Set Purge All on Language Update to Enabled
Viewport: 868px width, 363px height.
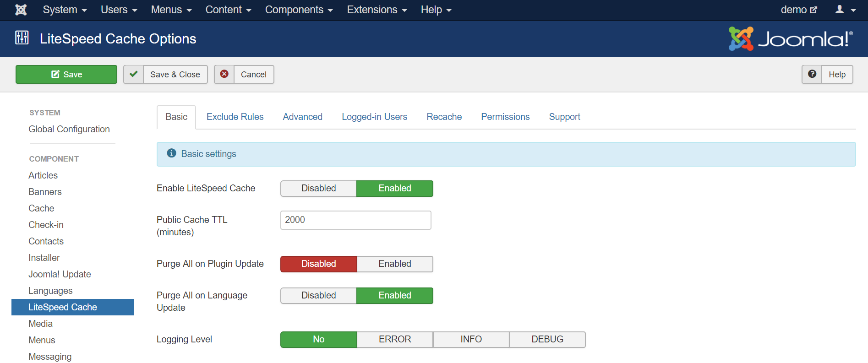click(x=395, y=295)
